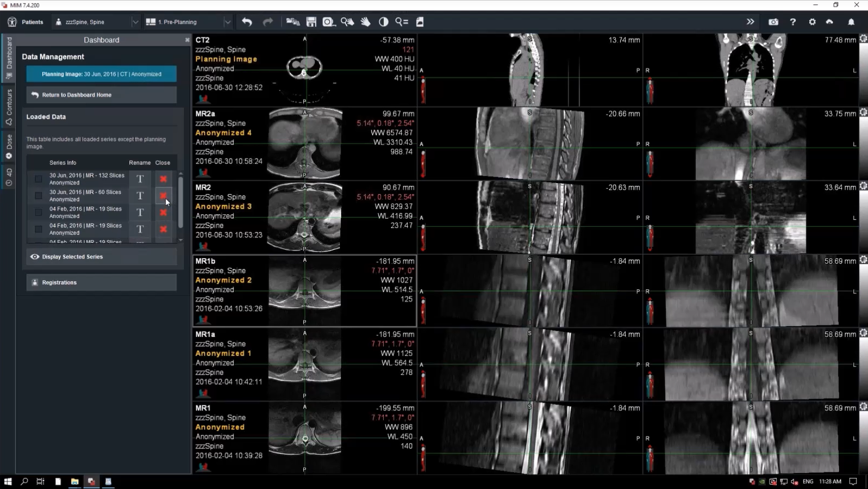The height and width of the screenshot is (489, 868).
Task: Click the notifications bell icon
Action: click(851, 22)
